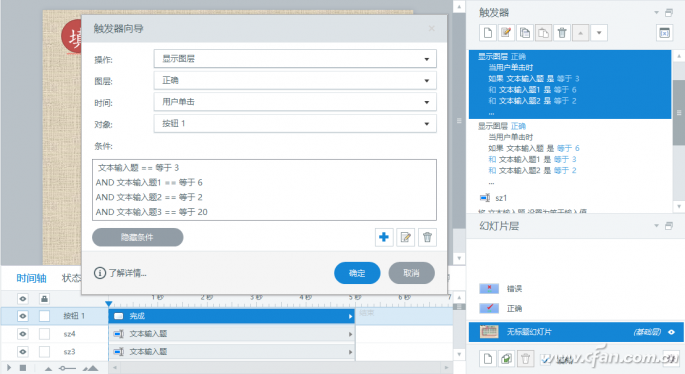Click the timeline horizontal scrollbar
Image resolution: width=685 pixels, height=374 pixels.
click(280, 368)
